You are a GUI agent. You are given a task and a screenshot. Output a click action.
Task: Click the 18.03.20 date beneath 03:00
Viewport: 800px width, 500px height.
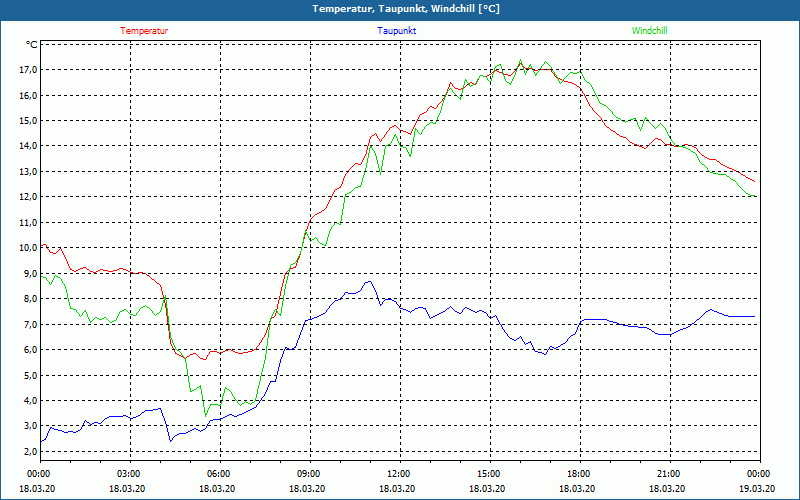(127, 489)
